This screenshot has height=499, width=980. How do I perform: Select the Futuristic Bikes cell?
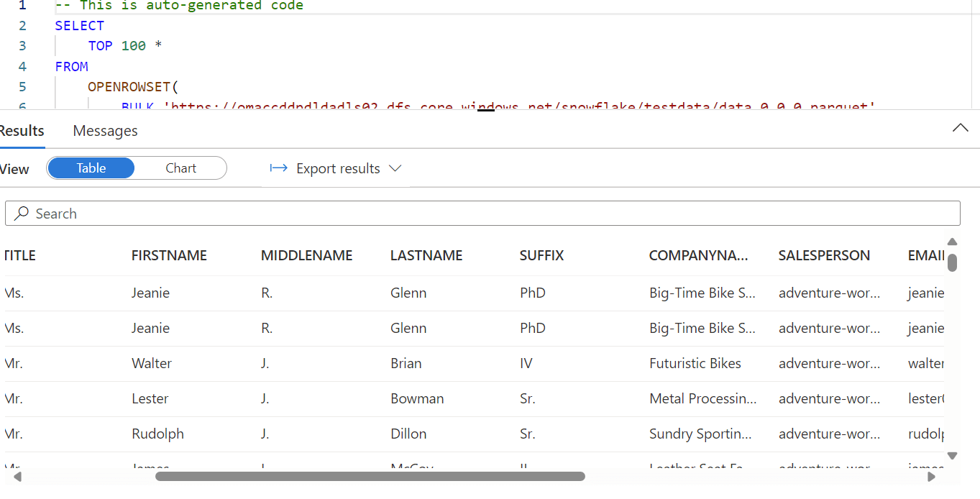tap(695, 363)
